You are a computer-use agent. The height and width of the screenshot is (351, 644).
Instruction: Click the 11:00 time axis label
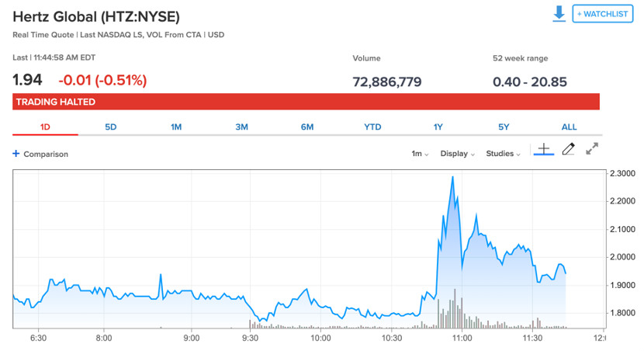tap(462, 338)
